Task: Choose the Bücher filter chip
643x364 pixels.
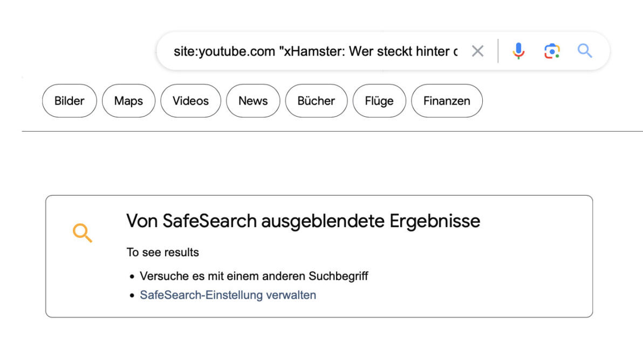Action: point(316,101)
